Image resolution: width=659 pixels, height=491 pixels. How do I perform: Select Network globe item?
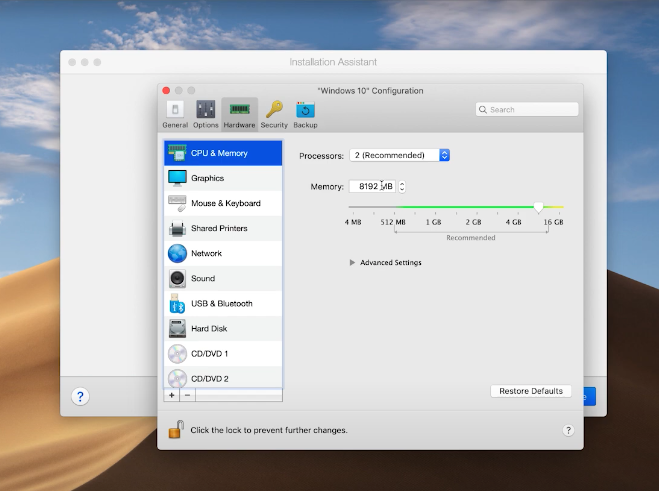(x=223, y=253)
